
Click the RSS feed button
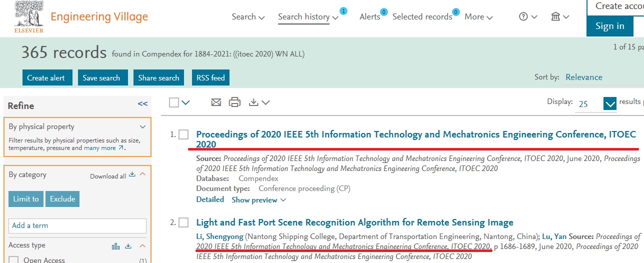click(x=210, y=77)
